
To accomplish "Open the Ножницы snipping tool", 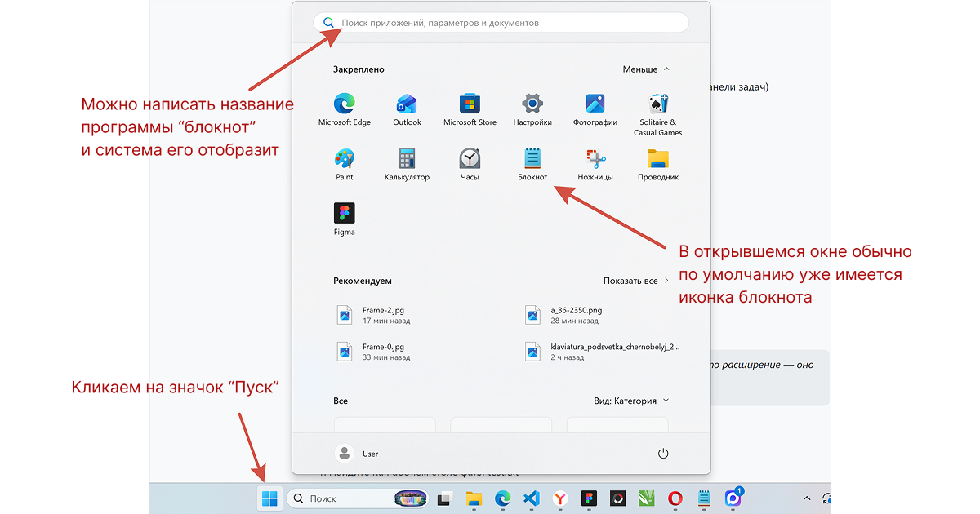I will pyautogui.click(x=595, y=165).
